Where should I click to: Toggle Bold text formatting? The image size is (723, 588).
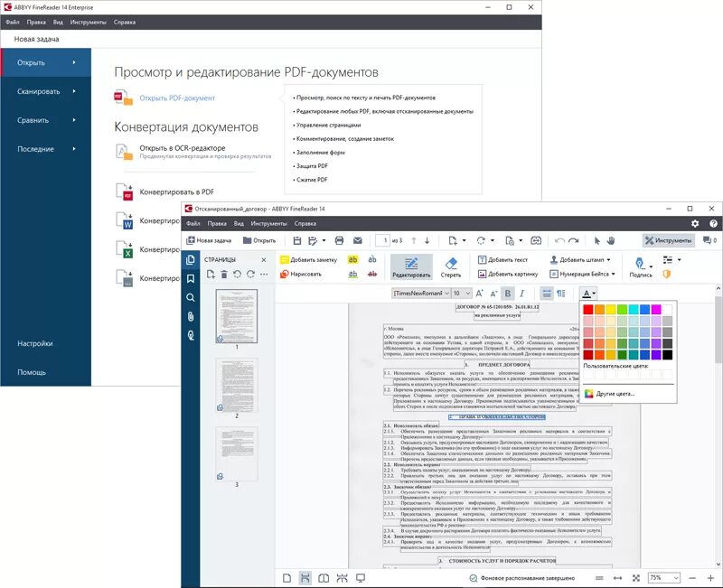click(508, 294)
